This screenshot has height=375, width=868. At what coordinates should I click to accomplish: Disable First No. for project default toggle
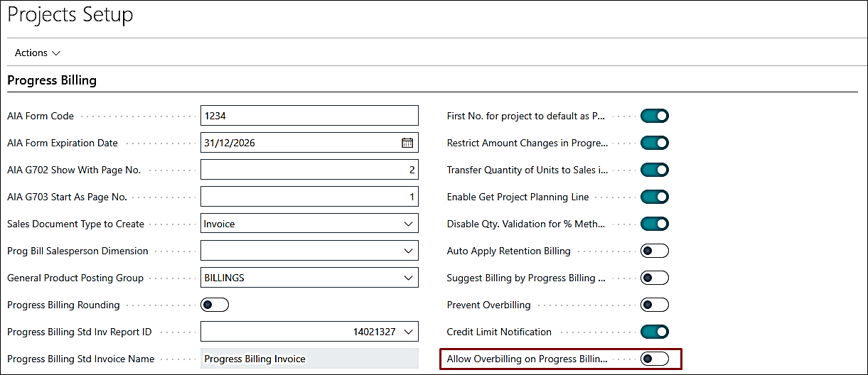coord(654,116)
